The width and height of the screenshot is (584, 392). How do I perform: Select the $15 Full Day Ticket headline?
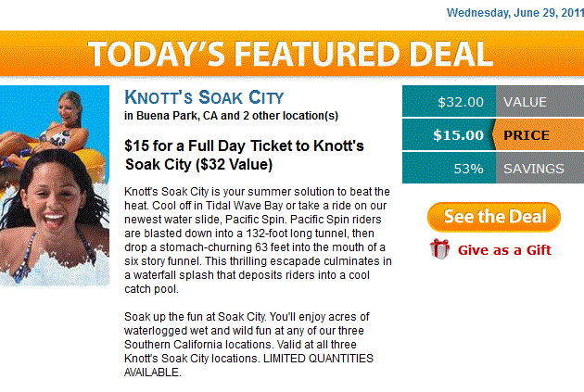tap(244, 155)
